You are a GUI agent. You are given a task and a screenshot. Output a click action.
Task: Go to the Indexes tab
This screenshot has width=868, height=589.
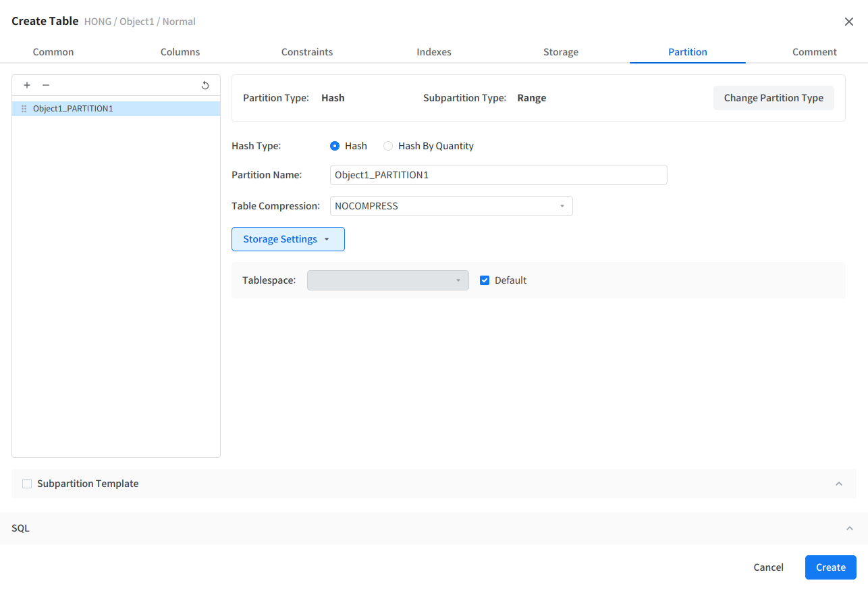coord(434,52)
